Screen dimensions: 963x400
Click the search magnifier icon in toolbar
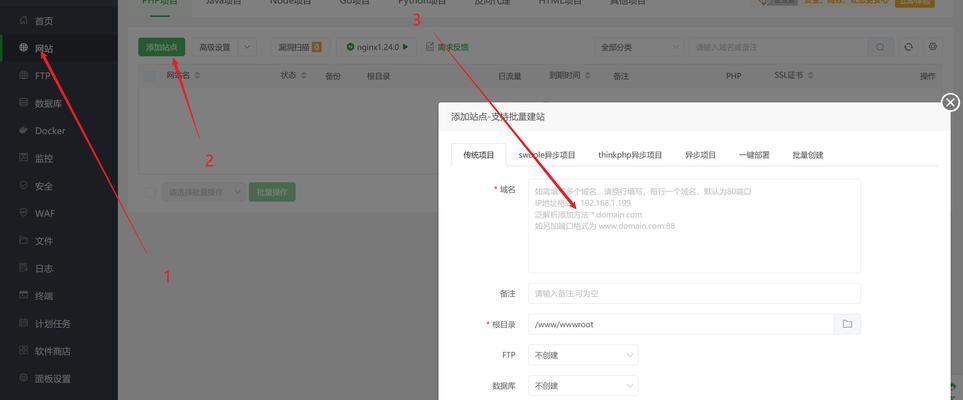(x=881, y=47)
